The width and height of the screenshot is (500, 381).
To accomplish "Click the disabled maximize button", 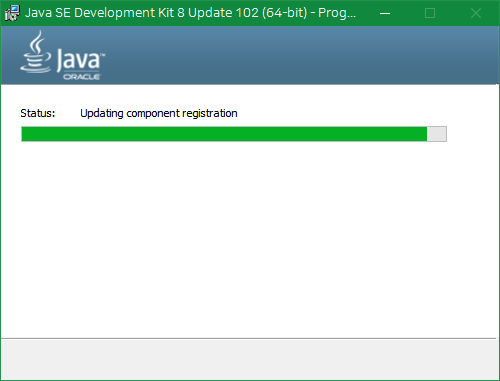I will [x=430, y=13].
